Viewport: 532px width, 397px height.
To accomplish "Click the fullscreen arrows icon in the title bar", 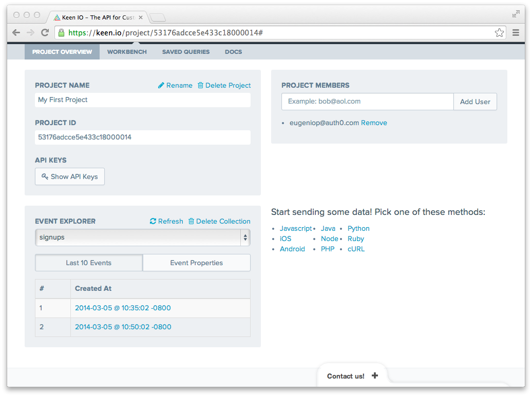I will [516, 14].
